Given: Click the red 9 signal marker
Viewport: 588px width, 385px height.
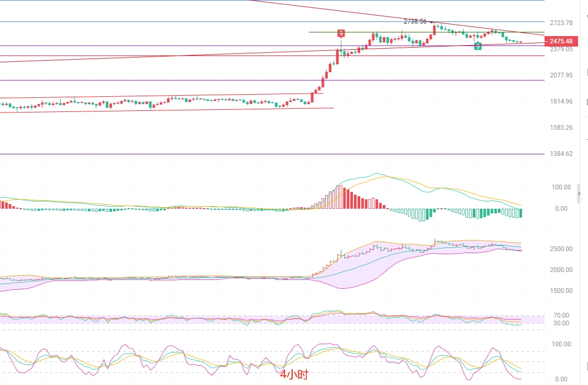Looking at the screenshot, I should click(341, 33).
